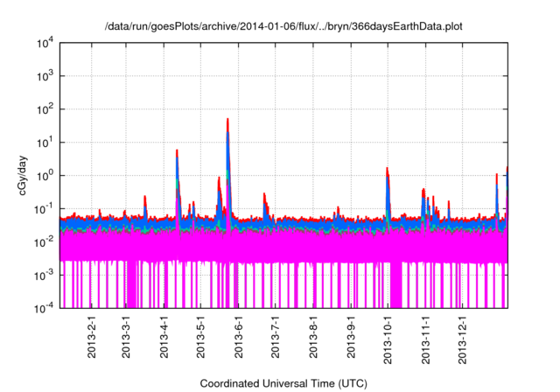Select the 2013-11-1 date tick label
560x392 pixels.
click(426, 343)
